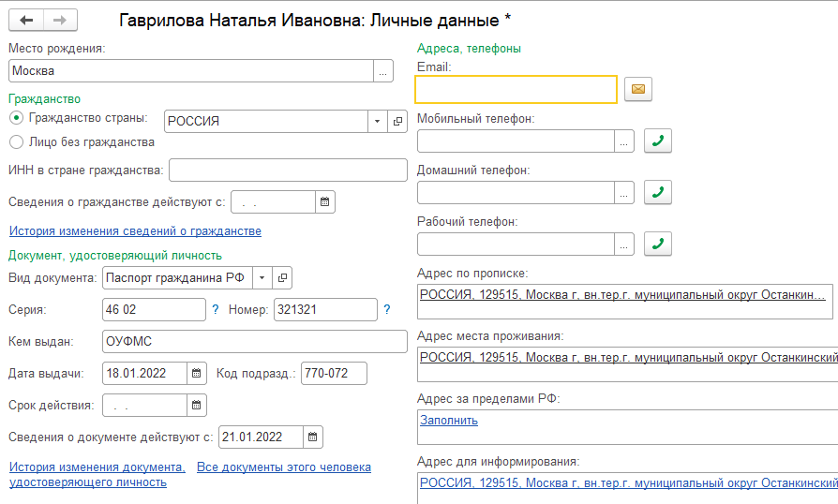Select the country citizenship radio option

(16, 118)
